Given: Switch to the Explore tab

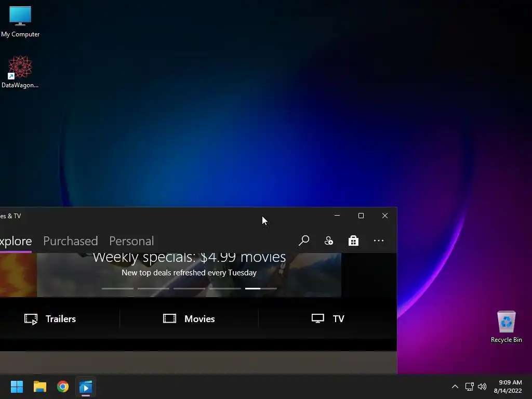Looking at the screenshot, I should pos(16,241).
